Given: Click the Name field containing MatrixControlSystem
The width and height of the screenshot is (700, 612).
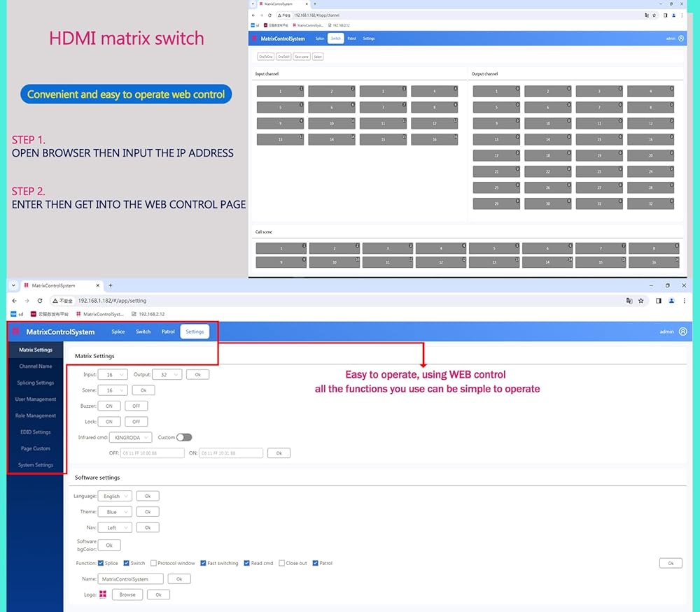Looking at the screenshot, I should coord(130,579).
